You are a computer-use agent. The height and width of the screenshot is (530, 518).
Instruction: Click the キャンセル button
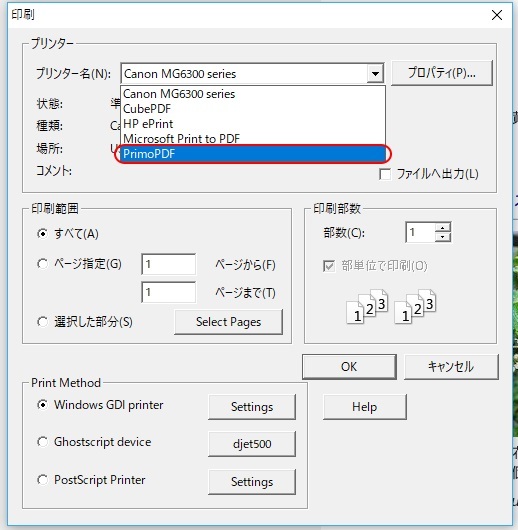click(x=451, y=367)
